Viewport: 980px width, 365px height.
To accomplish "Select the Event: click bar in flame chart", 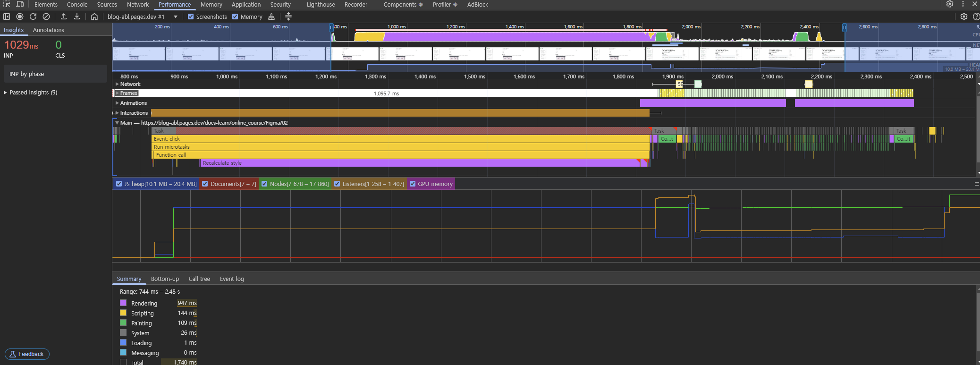I will coord(401,139).
